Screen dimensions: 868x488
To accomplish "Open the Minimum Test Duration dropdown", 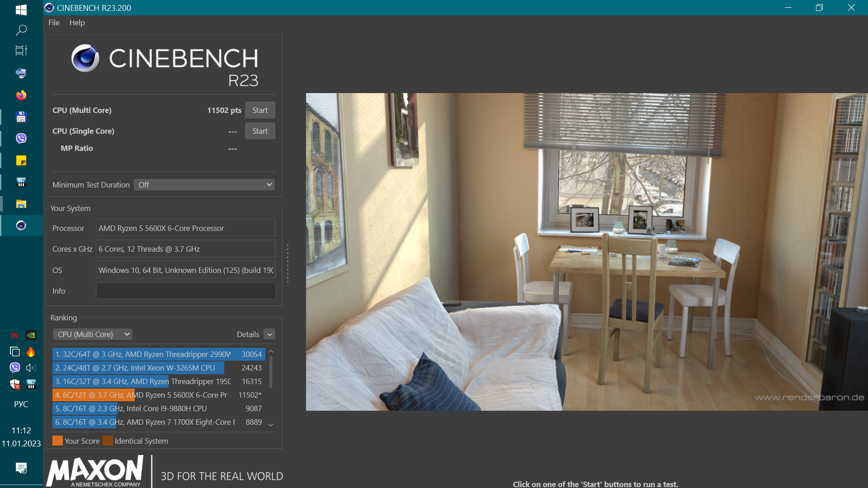I will (204, 185).
